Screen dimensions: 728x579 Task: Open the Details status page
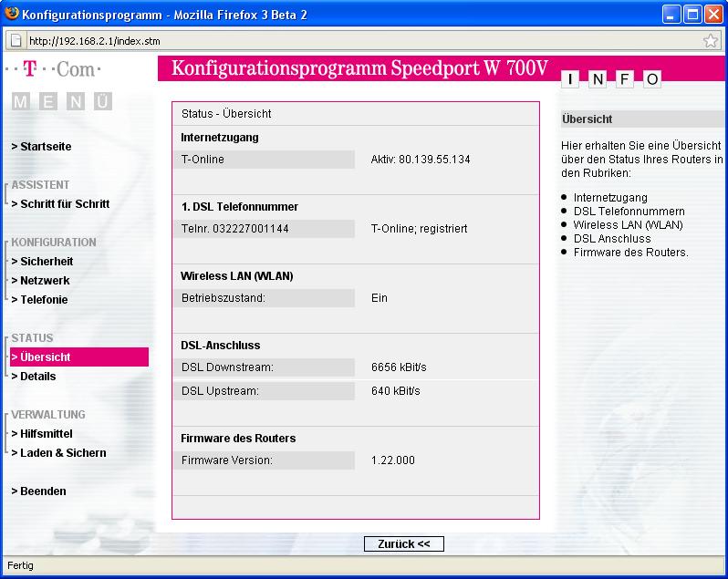(34, 377)
